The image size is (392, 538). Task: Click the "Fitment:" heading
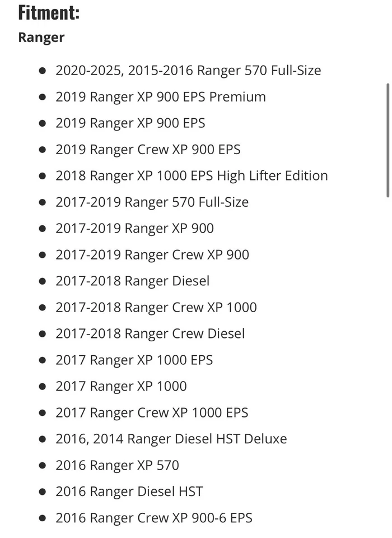click(x=49, y=12)
